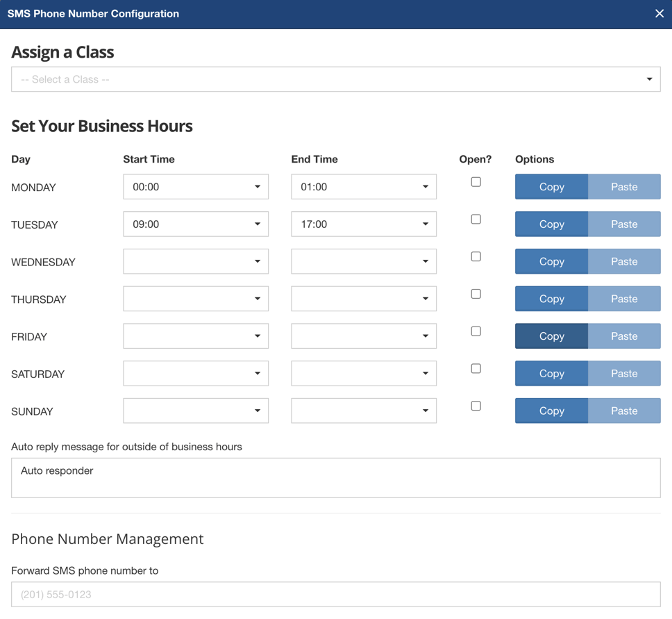Toggle the Sunday Open checkbox
This screenshot has width=672, height=619.
(476, 406)
